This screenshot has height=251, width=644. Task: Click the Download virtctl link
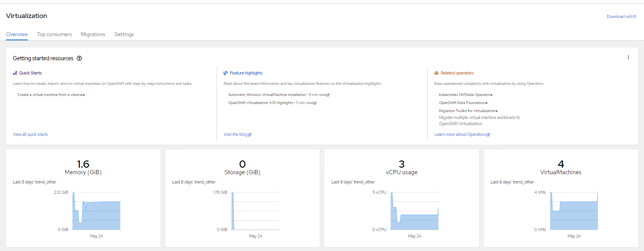tap(621, 17)
